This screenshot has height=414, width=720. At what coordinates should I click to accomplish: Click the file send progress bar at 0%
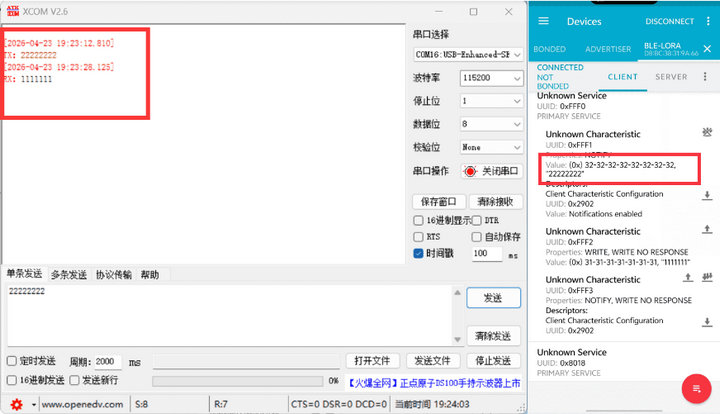pos(238,381)
